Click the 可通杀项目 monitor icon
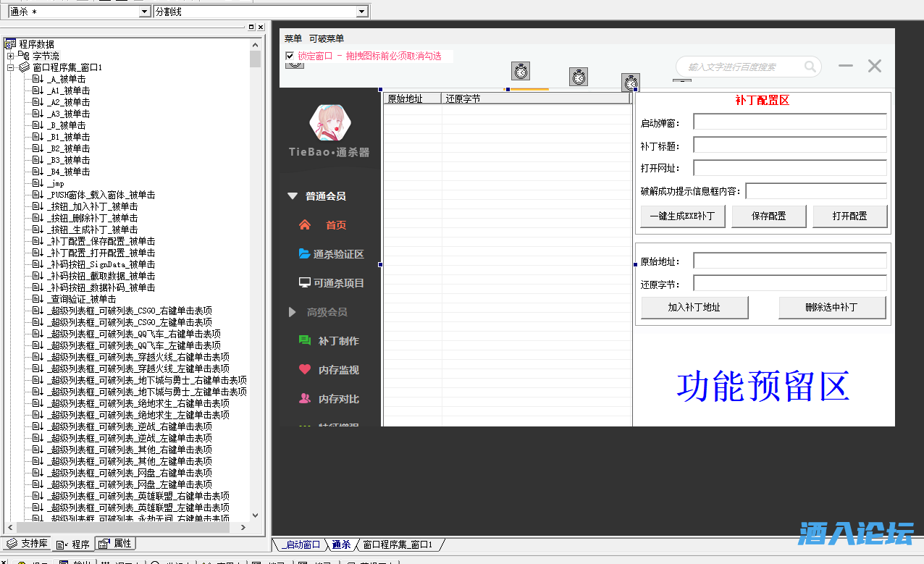The width and height of the screenshot is (924, 564). coord(304,283)
